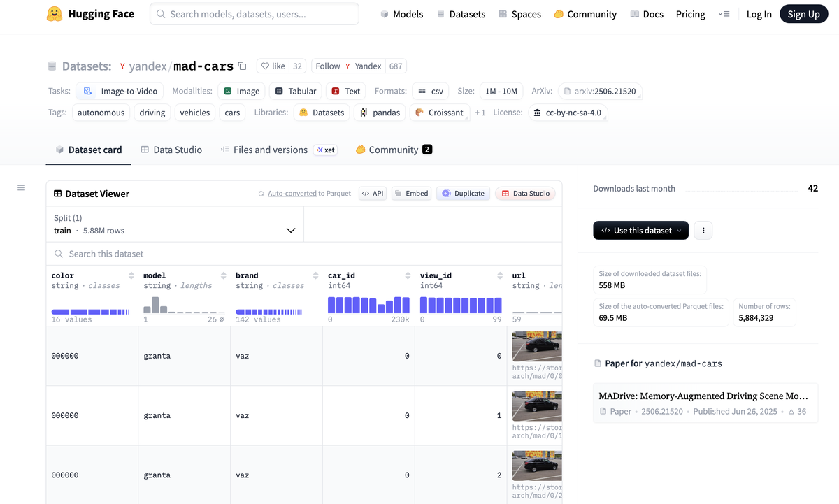Click Log In link
This screenshot has height=504, width=839.
tap(759, 14)
